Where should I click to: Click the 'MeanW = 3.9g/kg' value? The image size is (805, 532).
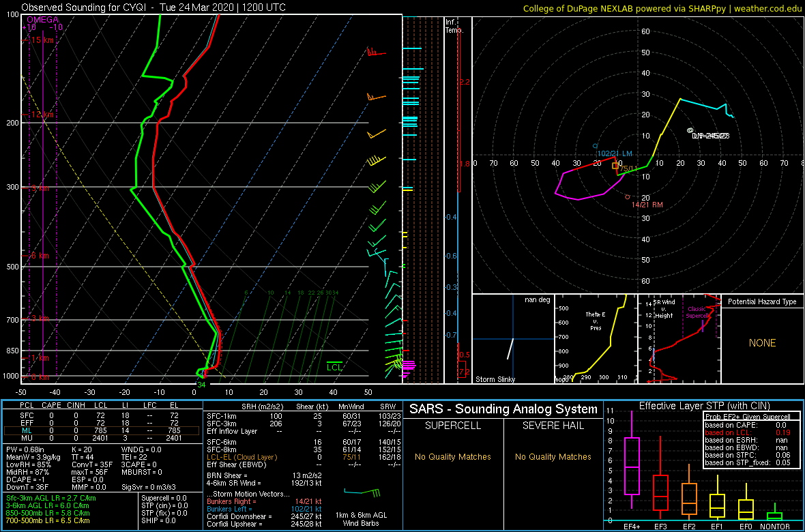click(32, 458)
